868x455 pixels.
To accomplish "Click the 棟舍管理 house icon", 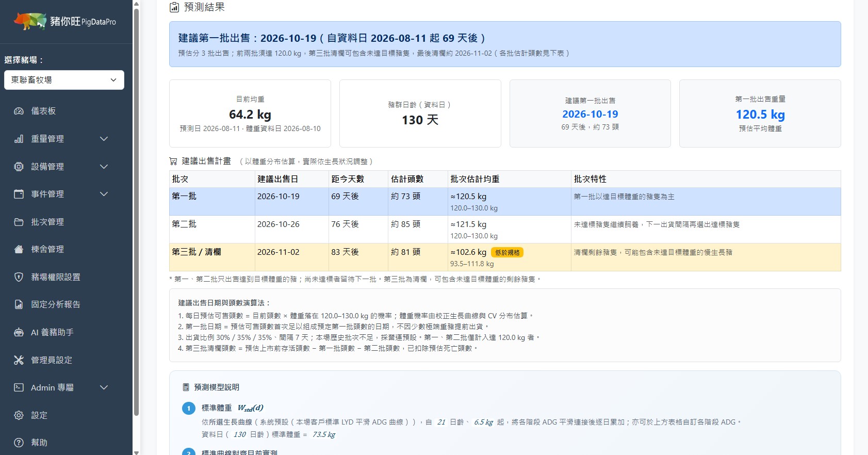I will click(x=19, y=249).
